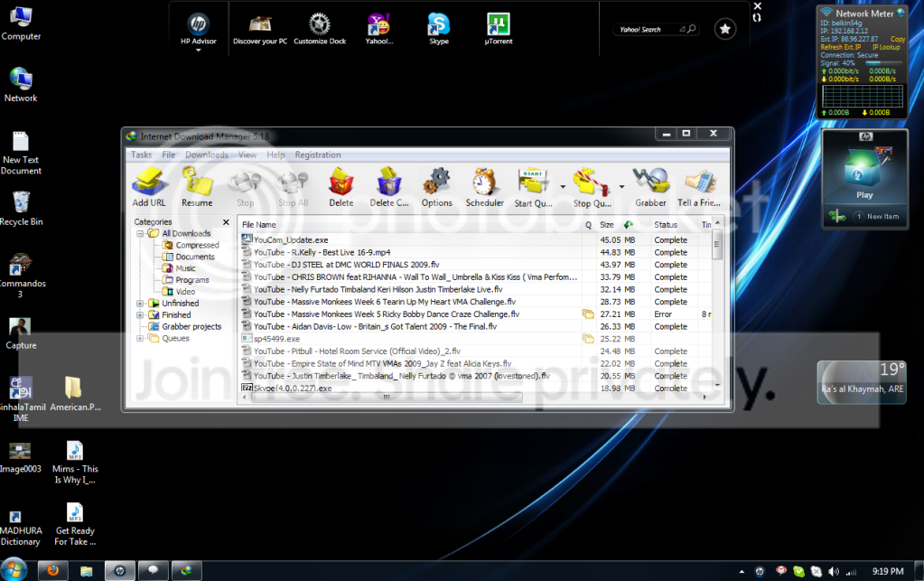Screen dimensions: 924x581
Task: Expand the Unfinished category node
Action: pos(140,304)
